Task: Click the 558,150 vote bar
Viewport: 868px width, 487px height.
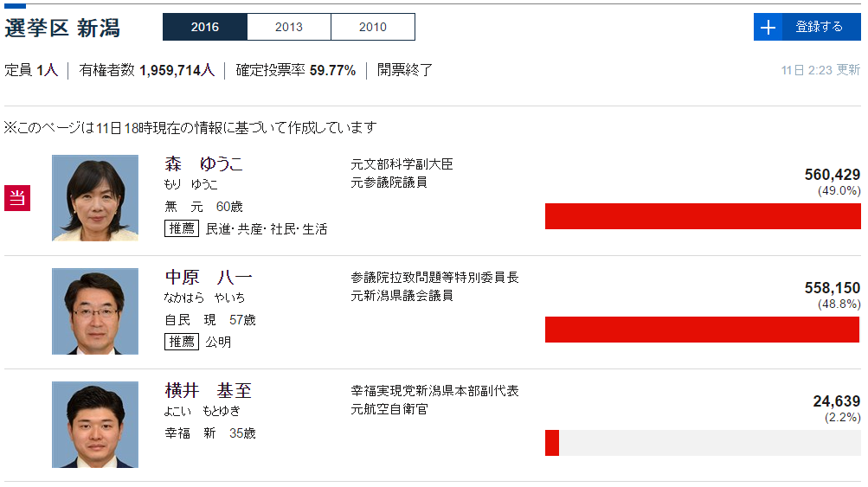Action: [703, 330]
